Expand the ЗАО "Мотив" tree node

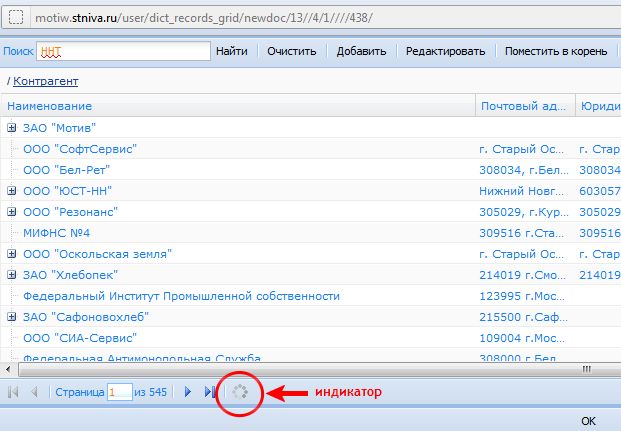tap(12, 128)
